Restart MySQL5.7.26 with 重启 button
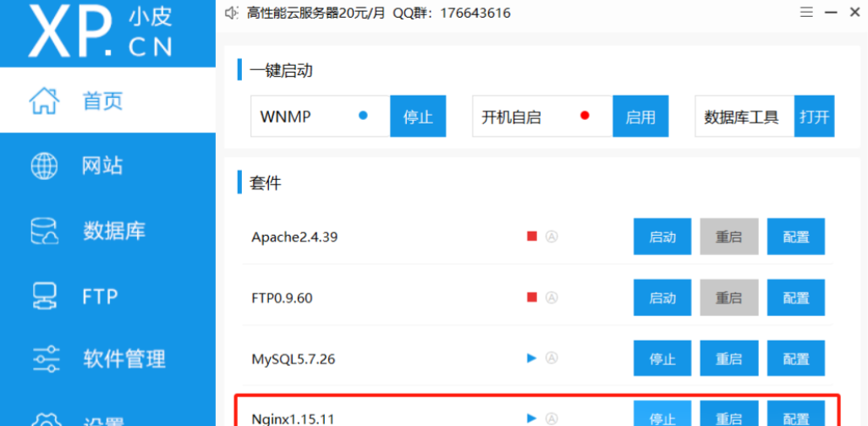This screenshot has width=868, height=426. click(728, 358)
